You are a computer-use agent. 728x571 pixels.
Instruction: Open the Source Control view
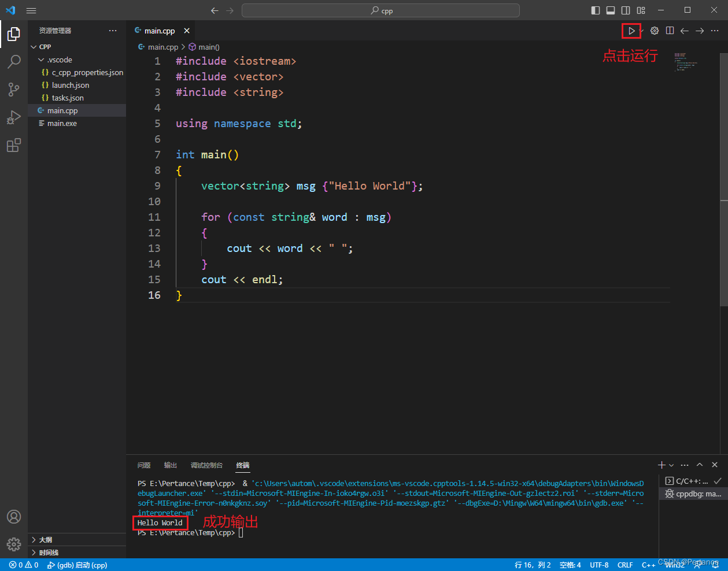point(14,90)
